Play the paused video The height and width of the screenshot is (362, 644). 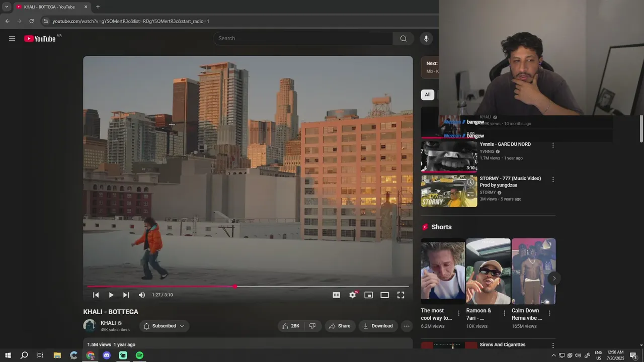pos(111,295)
